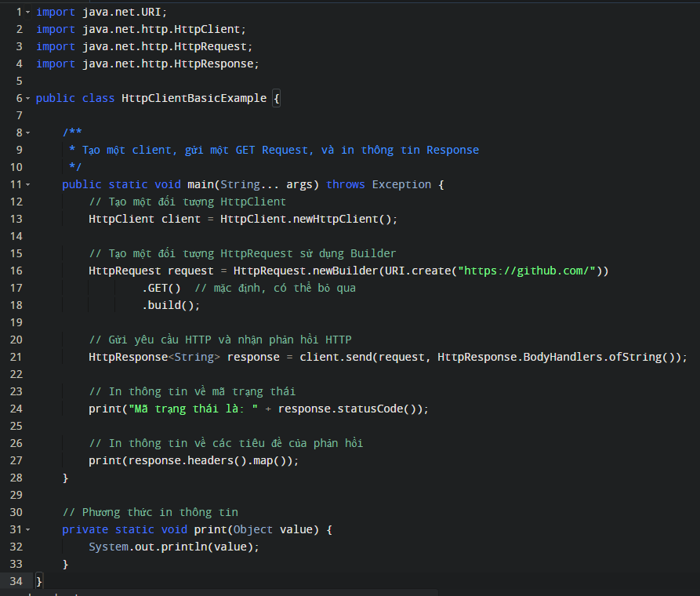Click comment "In thông tin về các tiêu đề của phản hồi"
Image resolution: width=700 pixels, height=596 pixels.
point(226,444)
